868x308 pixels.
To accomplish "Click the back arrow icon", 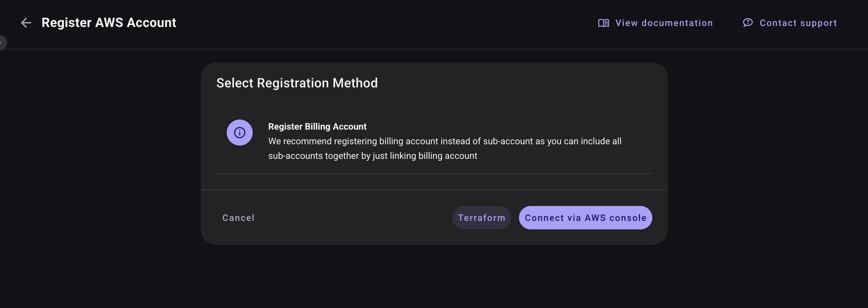I will [26, 23].
